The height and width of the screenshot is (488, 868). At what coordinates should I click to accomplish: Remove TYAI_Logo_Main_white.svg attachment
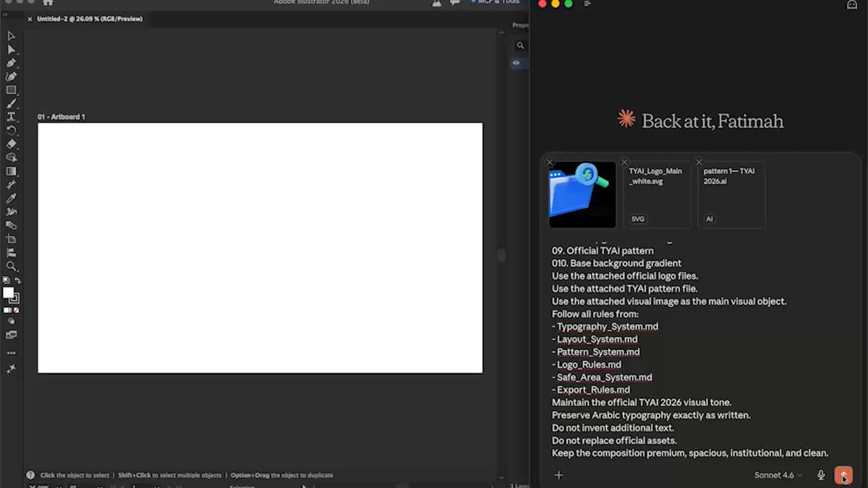tap(624, 163)
